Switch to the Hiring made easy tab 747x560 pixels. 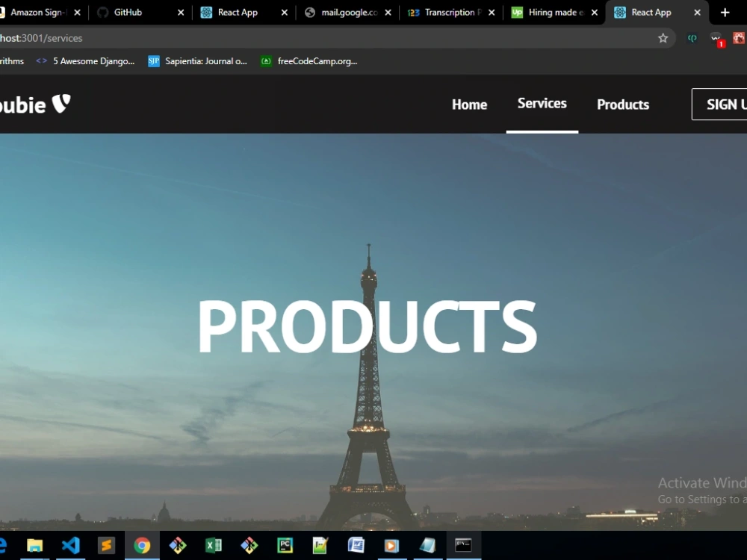click(x=555, y=13)
